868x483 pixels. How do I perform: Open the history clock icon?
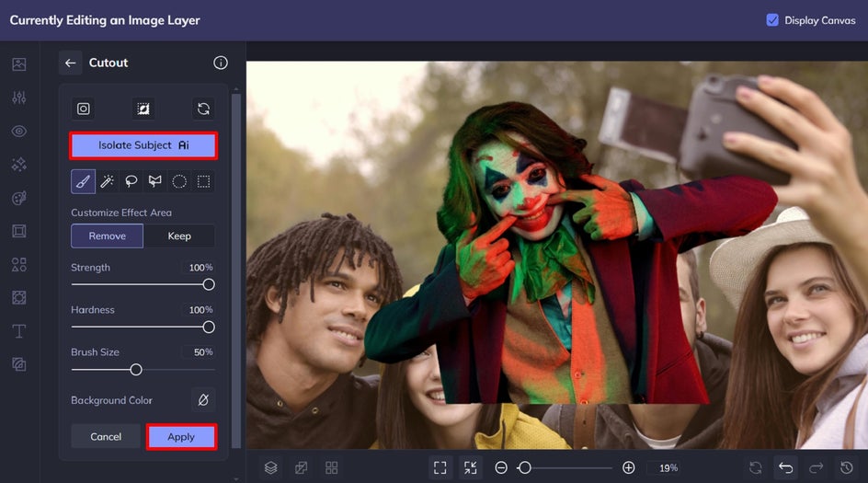point(847,468)
